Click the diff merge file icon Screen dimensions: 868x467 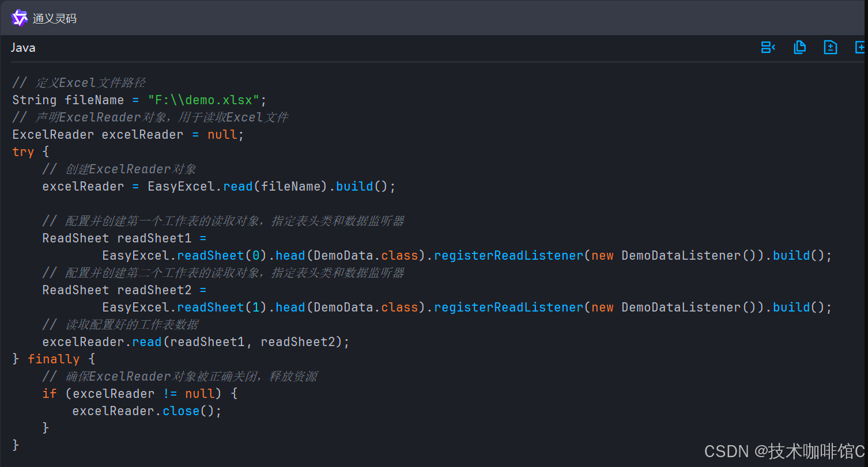pos(830,47)
